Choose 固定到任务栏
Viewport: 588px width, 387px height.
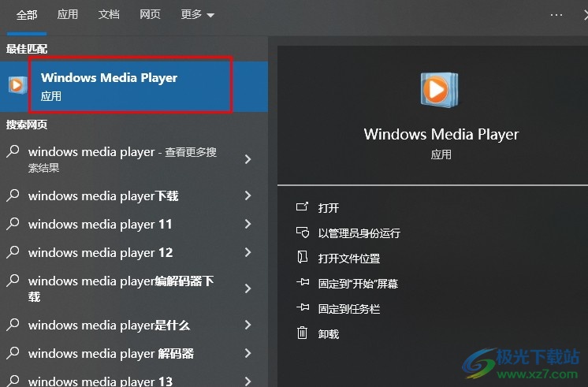pyautogui.click(x=348, y=309)
